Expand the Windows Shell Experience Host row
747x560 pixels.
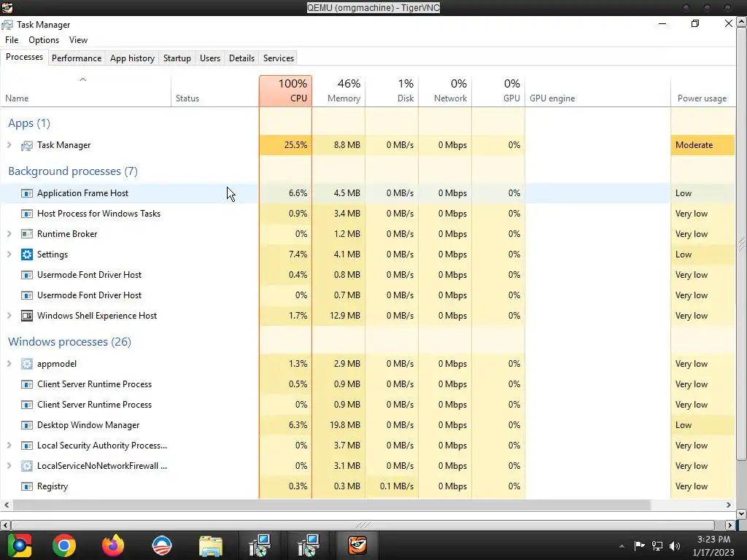click(9, 315)
